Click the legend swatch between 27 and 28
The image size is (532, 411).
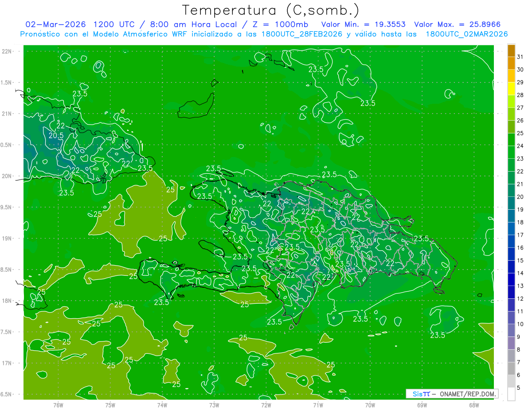[511, 102]
